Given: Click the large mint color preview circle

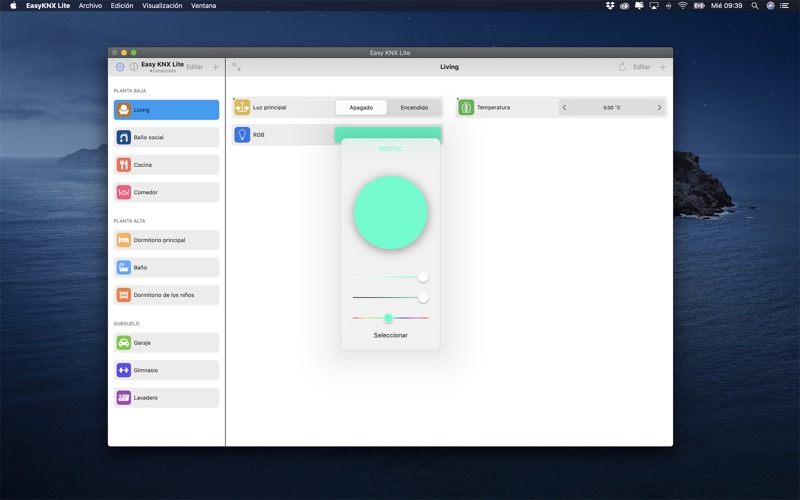Looking at the screenshot, I should (x=390, y=212).
